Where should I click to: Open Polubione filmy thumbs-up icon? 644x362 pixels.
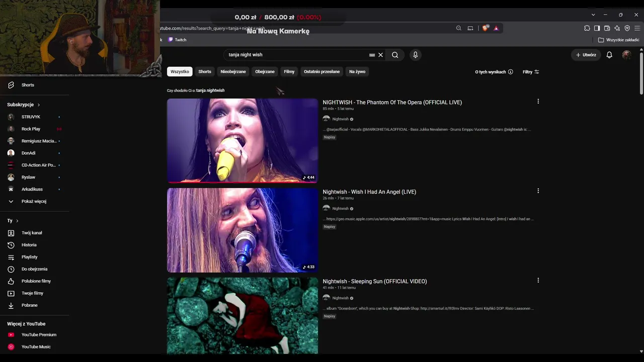[11, 281]
